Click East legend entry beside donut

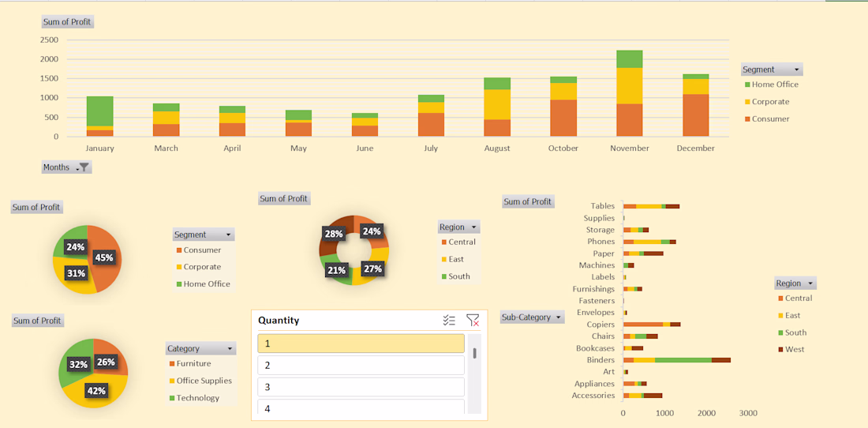[452, 259]
